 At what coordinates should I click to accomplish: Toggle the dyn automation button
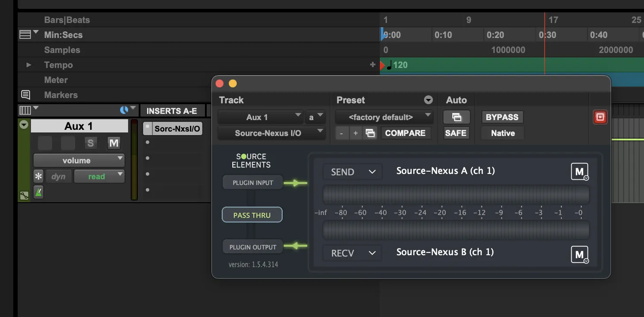[x=58, y=177]
